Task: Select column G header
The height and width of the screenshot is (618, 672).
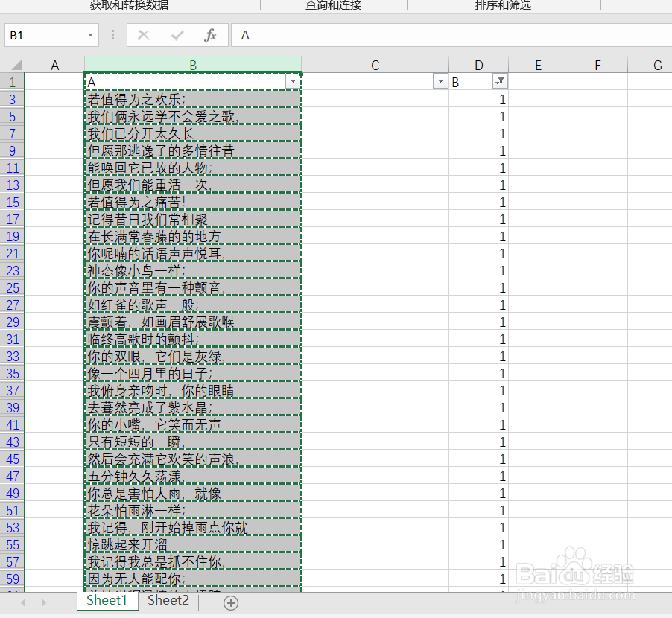Action: (x=650, y=65)
